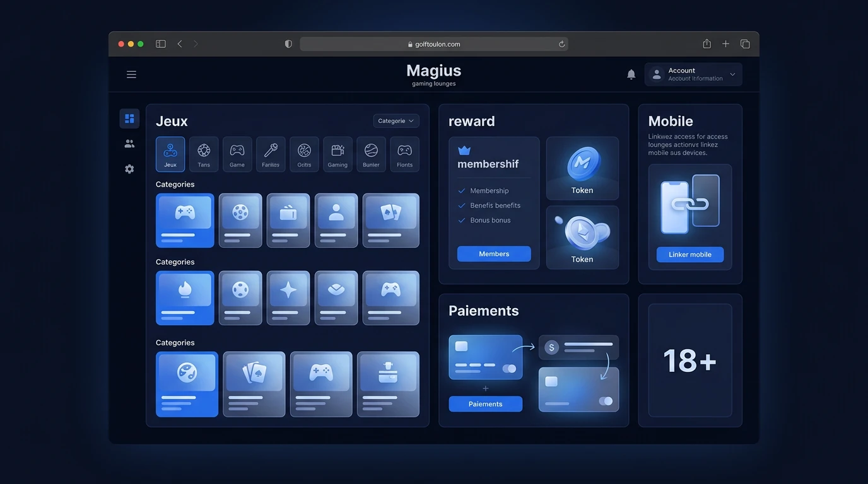Image resolution: width=868 pixels, height=484 pixels.
Task: Open the settings gear in sidebar
Action: click(x=129, y=169)
